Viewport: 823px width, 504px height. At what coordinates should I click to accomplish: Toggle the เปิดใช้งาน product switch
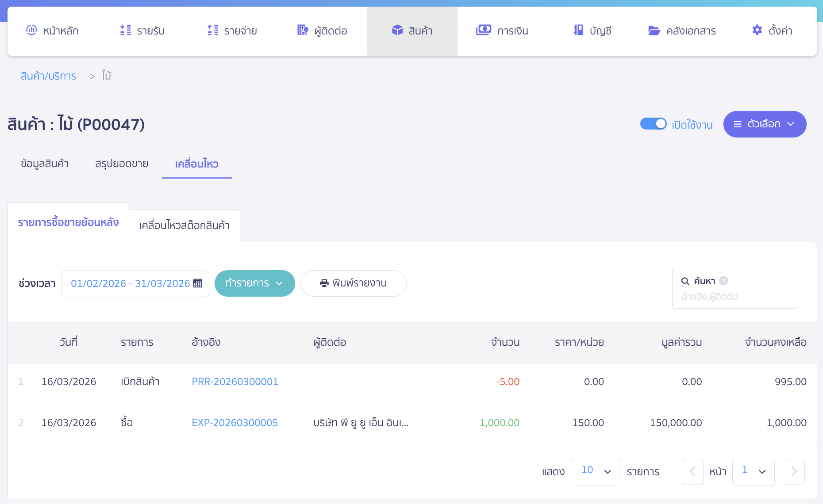pos(653,124)
